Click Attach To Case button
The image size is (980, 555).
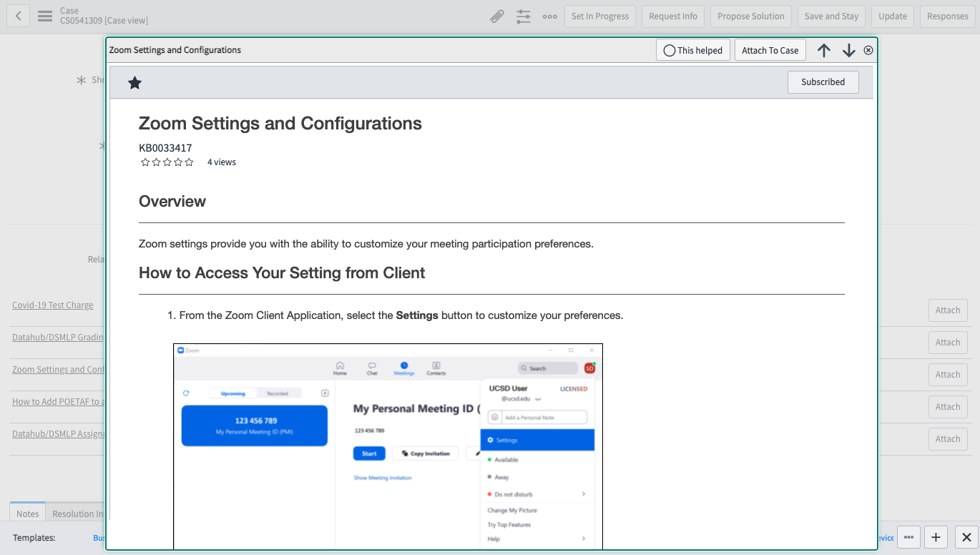(x=770, y=51)
